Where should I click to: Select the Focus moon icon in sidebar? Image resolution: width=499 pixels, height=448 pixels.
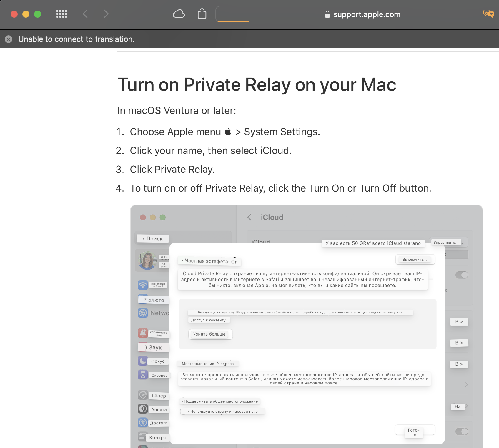[143, 361]
